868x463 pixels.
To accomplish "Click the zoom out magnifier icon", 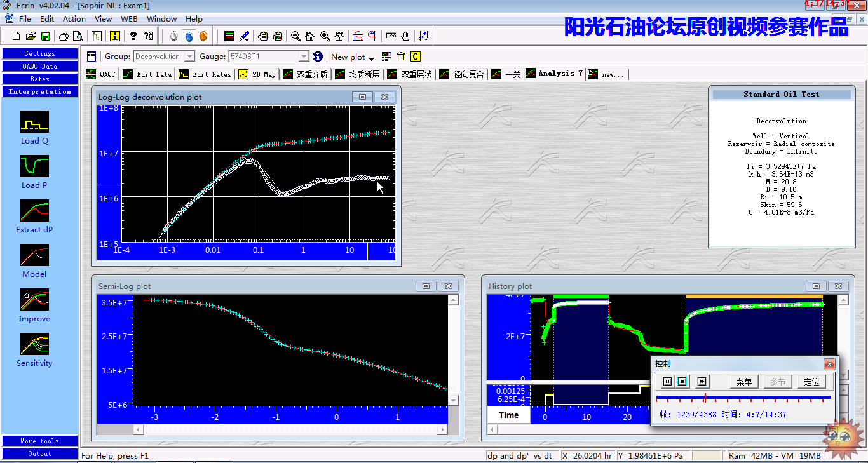I will (x=295, y=36).
